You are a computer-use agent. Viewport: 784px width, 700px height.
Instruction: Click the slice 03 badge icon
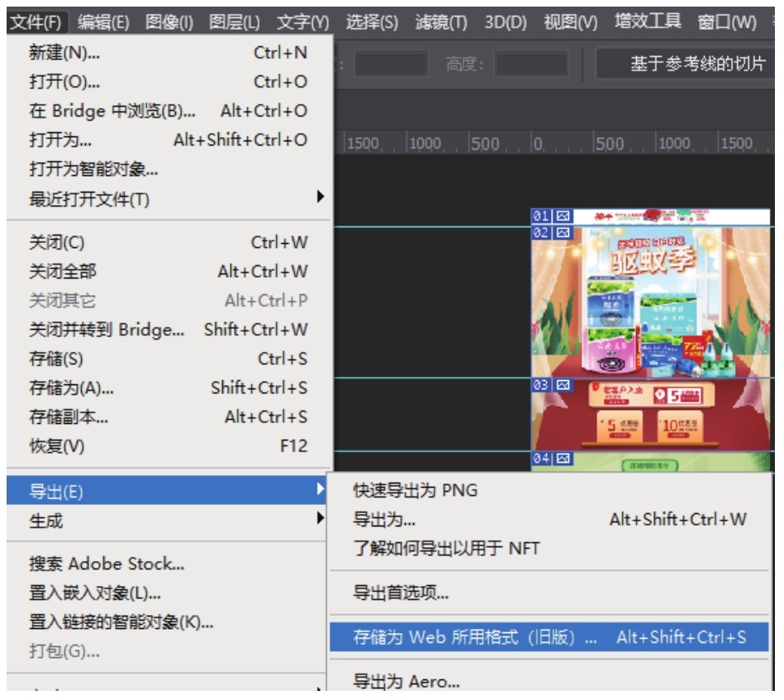(x=563, y=385)
